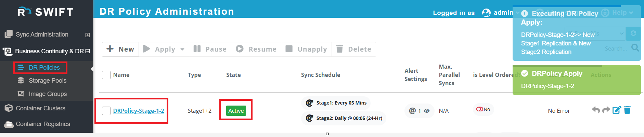The width and height of the screenshot is (644, 137).
Task: Click the search magnifier icon
Action: (635, 47)
